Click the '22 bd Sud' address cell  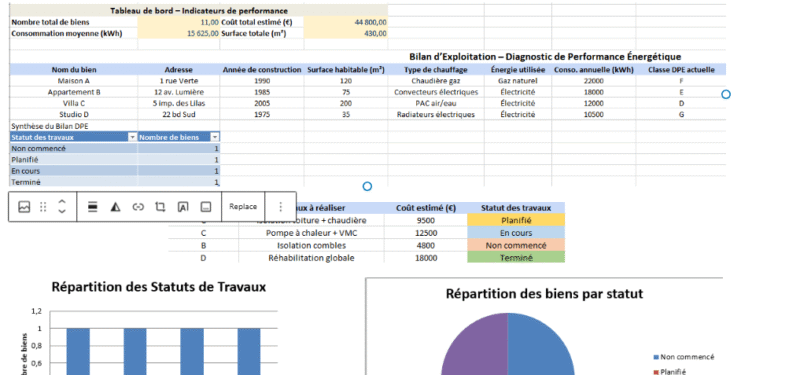click(x=179, y=114)
